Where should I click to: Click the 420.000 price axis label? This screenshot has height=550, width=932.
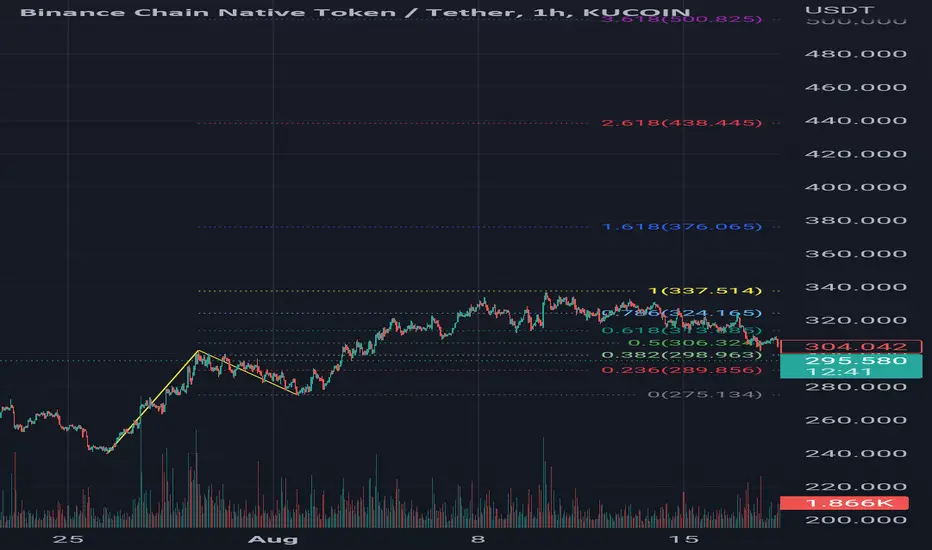coord(856,154)
